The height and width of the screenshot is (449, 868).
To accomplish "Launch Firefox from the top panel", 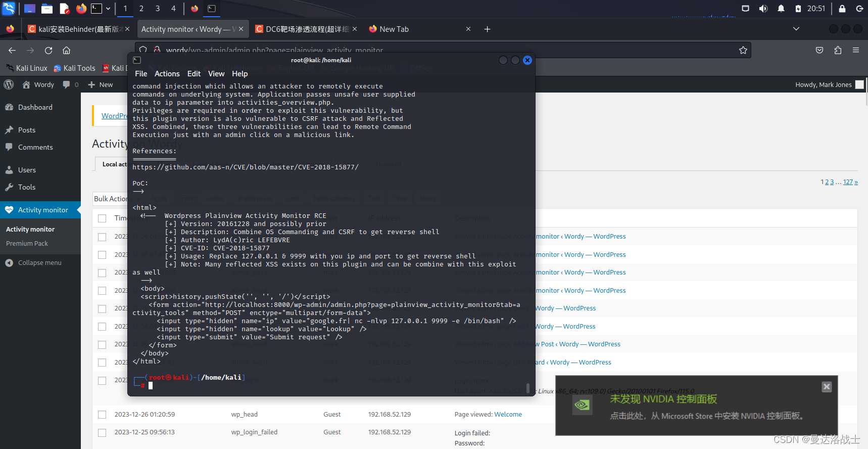I will click(x=81, y=9).
